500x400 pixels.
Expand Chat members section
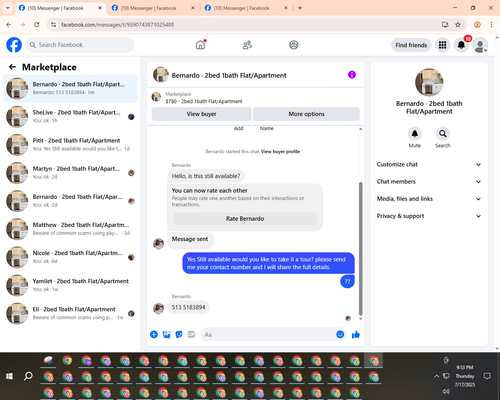429,182
